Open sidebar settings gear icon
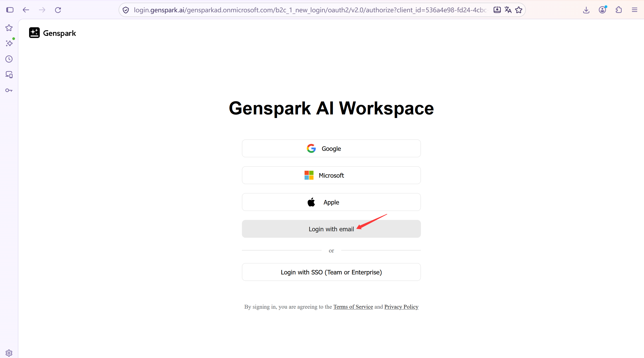644x358 pixels. [9, 353]
